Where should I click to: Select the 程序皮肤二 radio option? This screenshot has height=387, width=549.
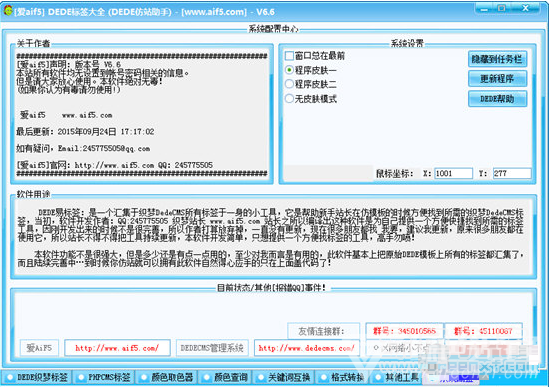click(289, 84)
